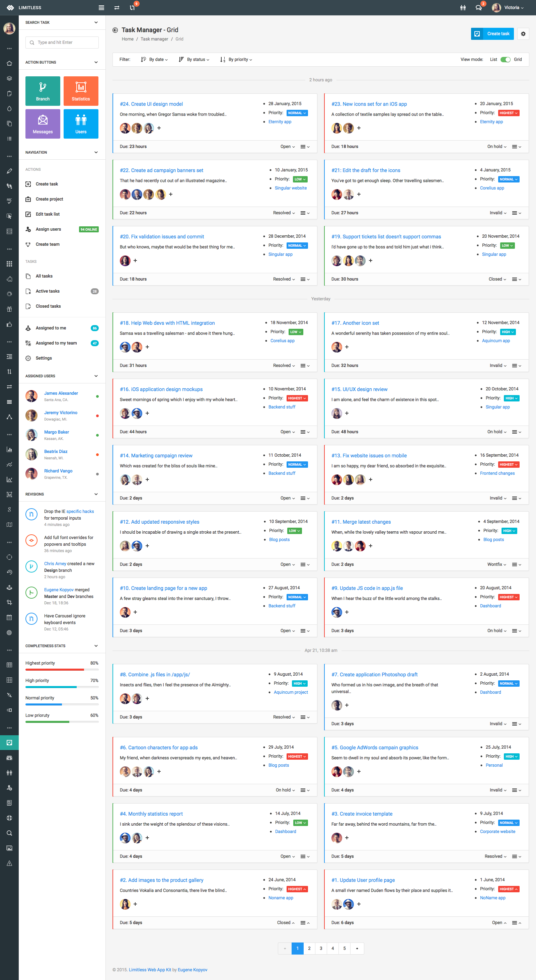Viewport: 536px width, 980px height.
Task: Collapse the Action Buttons sidebar section
Action: pyautogui.click(x=96, y=62)
